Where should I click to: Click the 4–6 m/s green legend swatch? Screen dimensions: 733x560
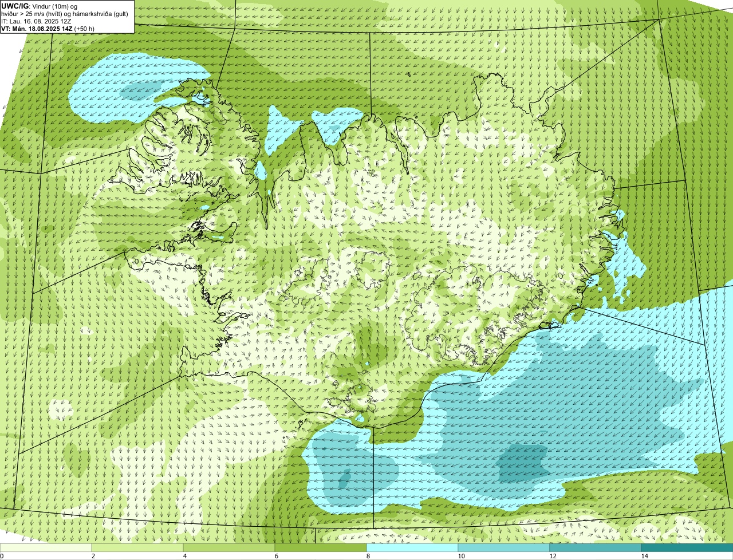[x=229, y=547]
